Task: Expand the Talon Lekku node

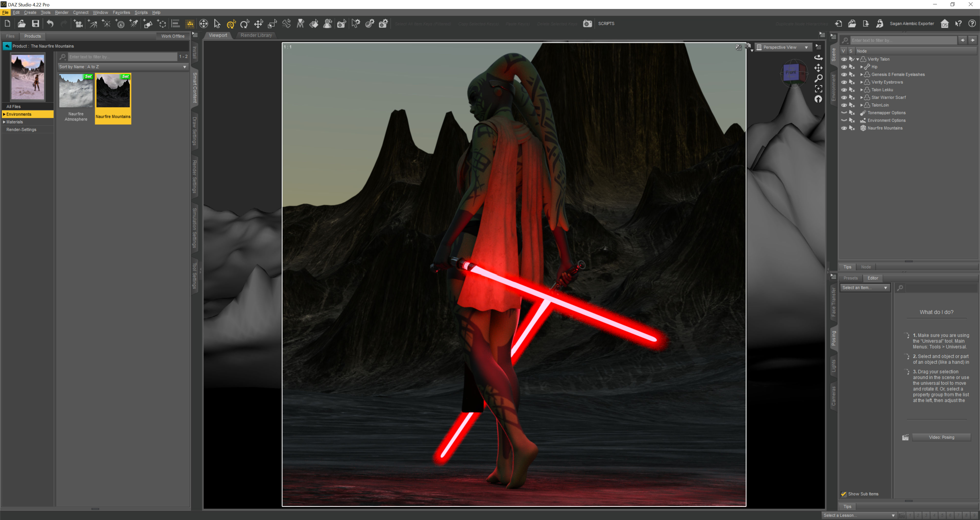Action: point(861,90)
